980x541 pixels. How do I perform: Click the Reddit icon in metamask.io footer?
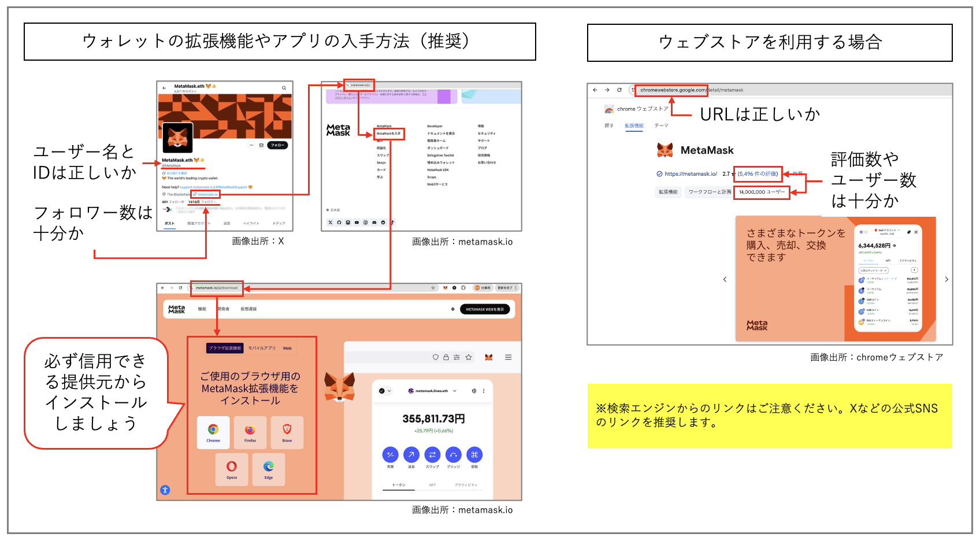point(383,222)
